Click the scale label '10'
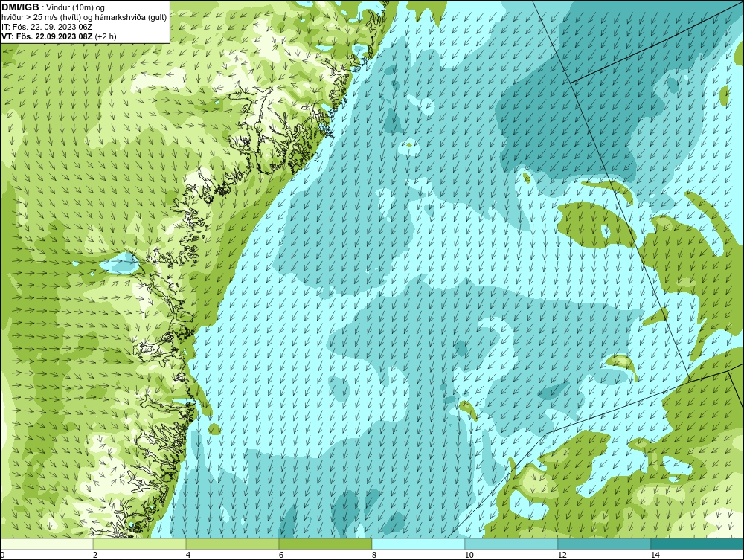The image size is (744, 560). tap(469, 556)
